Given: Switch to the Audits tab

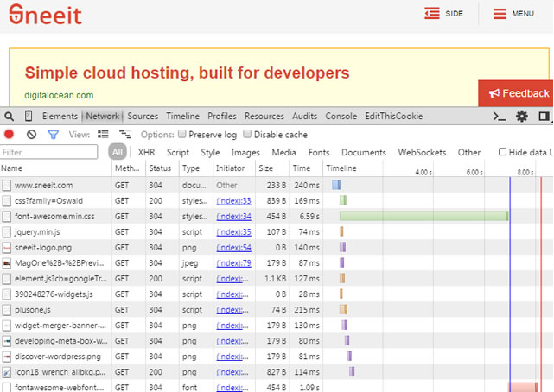Looking at the screenshot, I should click(304, 116).
